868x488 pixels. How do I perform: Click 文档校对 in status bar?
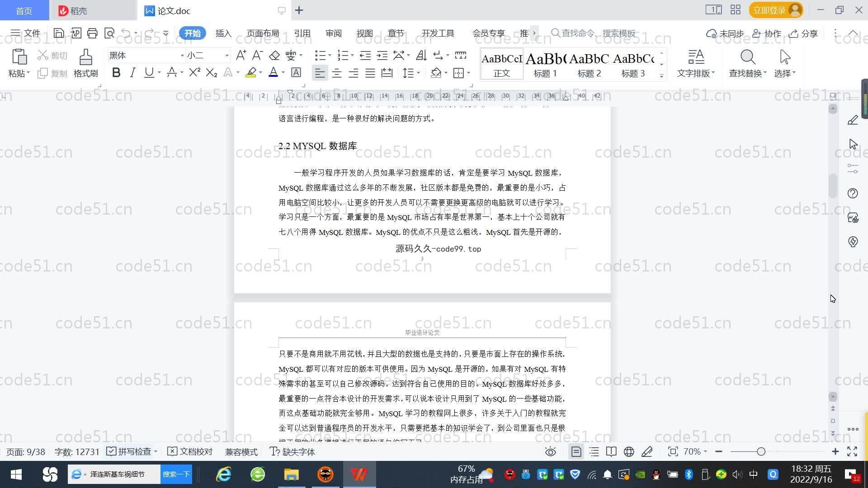coord(190,451)
